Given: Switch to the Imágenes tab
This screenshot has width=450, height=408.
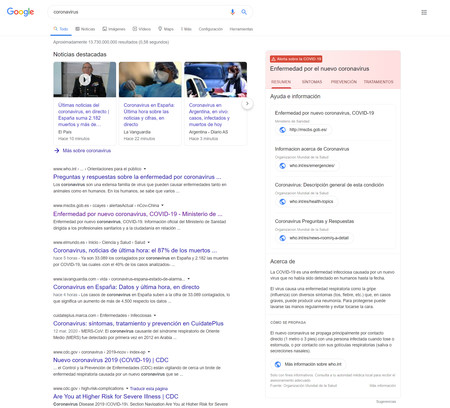Looking at the screenshot, I should [x=114, y=29].
